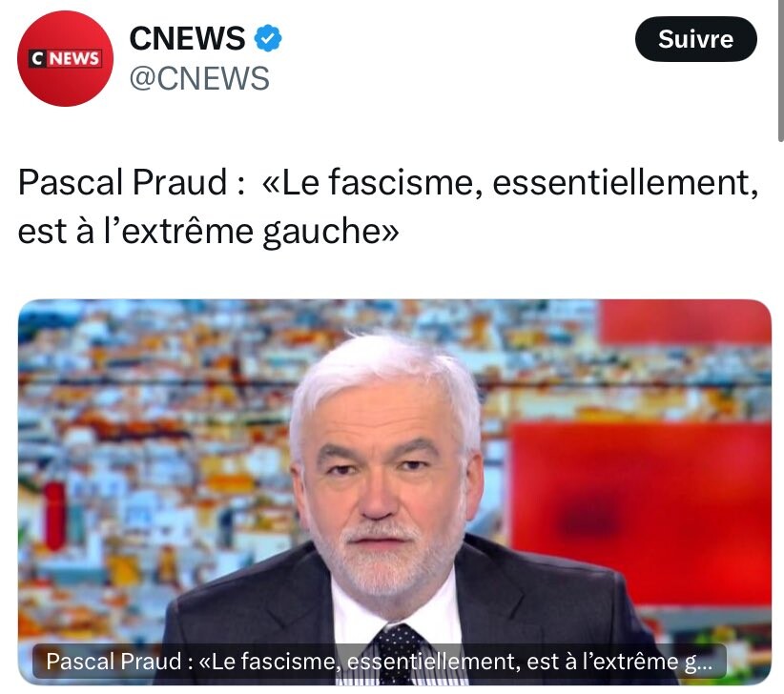Click the blurred city backdrop in the video
Image resolution: width=784 pixels, height=694 pixels.
tap(150, 439)
